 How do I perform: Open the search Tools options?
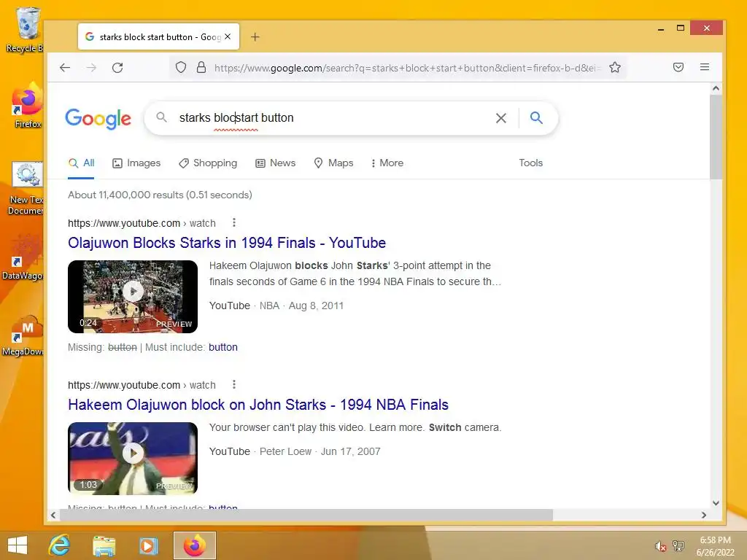coord(531,163)
